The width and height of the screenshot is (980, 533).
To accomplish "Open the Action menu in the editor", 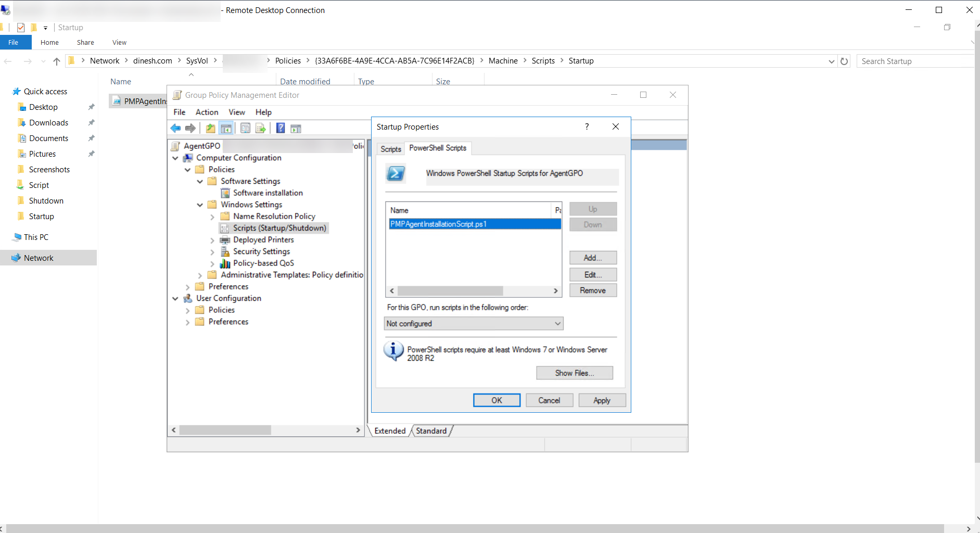I will [207, 112].
